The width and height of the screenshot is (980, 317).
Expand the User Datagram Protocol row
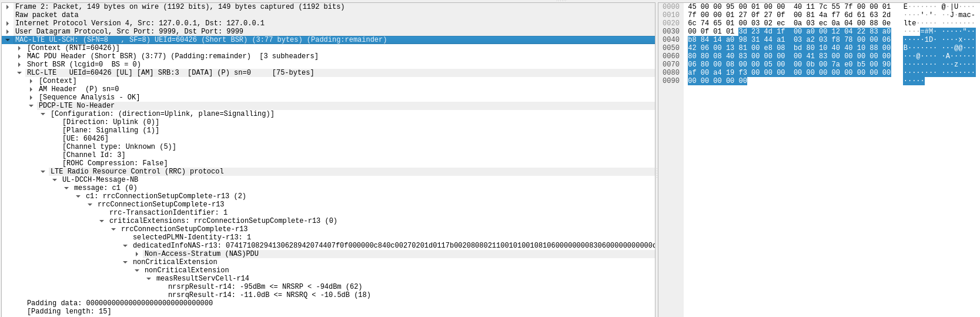tap(7, 32)
